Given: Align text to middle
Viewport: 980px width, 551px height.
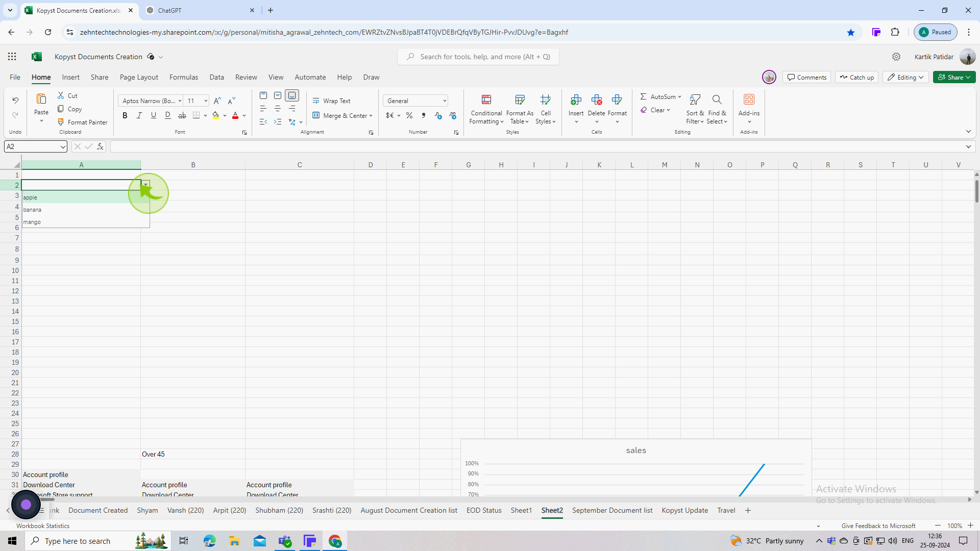Looking at the screenshot, I should [x=278, y=95].
